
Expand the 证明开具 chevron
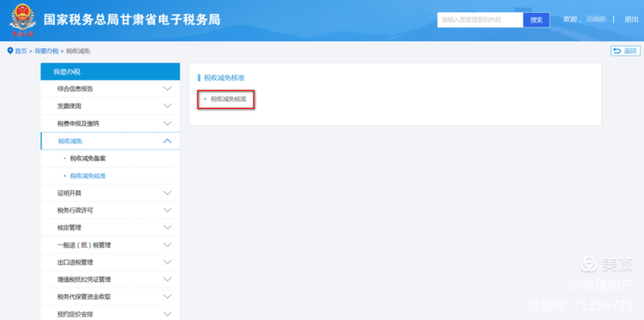click(167, 193)
